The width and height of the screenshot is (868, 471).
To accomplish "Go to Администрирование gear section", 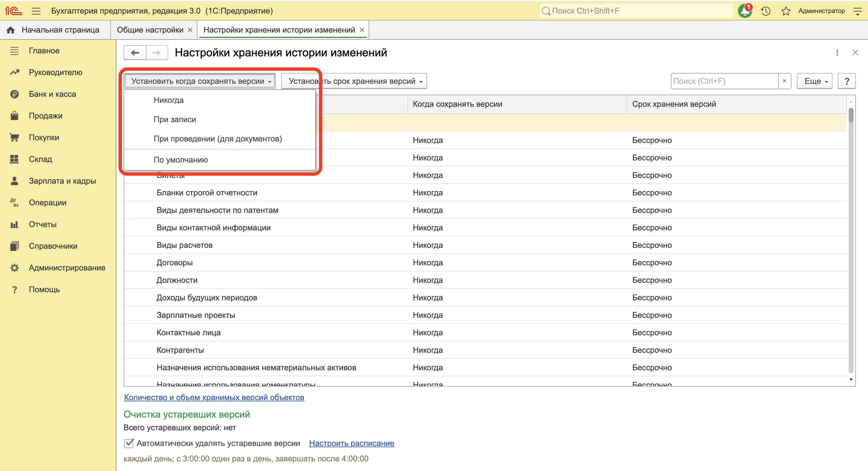I will [x=67, y=268].
